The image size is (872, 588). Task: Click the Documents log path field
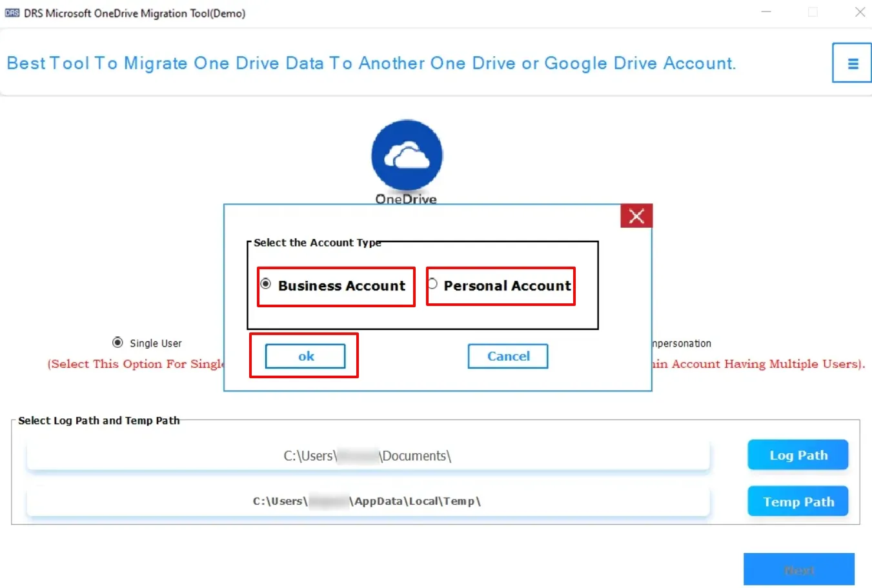coord(368,456)
